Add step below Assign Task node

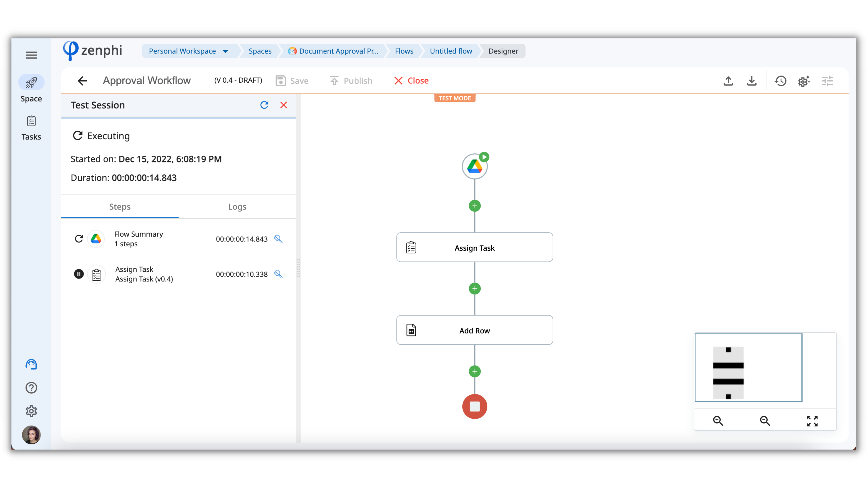pos(475,289)
